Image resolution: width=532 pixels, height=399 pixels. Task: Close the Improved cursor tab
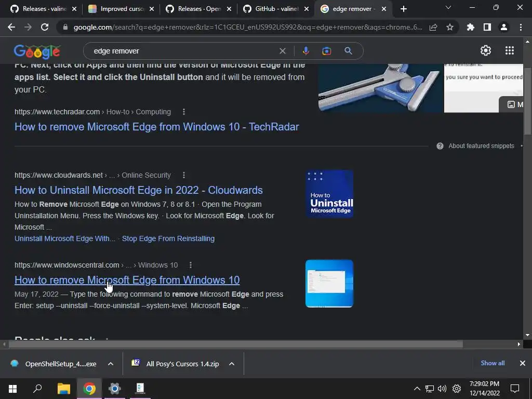point(152,9)
